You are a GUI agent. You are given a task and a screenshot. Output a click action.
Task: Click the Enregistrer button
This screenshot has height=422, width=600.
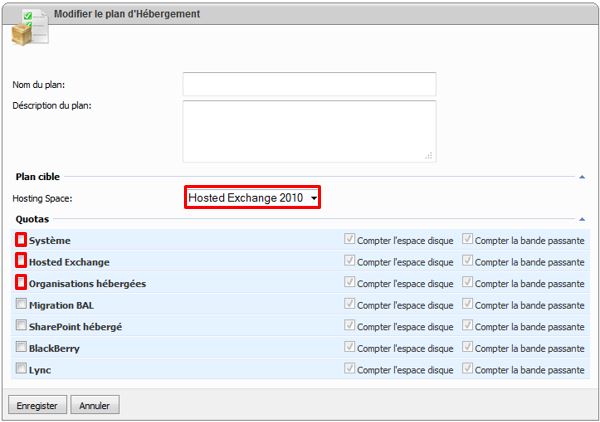[x=38, y=406]
